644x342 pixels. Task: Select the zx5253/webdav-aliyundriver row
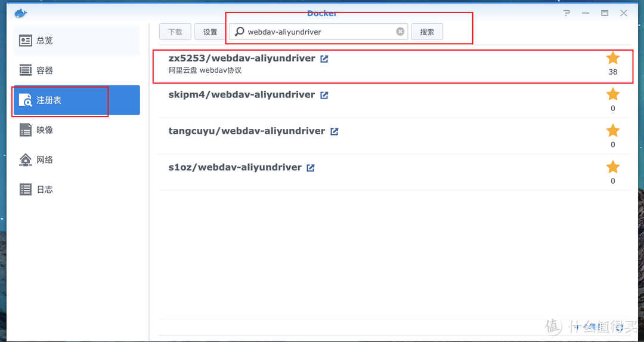coord(395,64)
